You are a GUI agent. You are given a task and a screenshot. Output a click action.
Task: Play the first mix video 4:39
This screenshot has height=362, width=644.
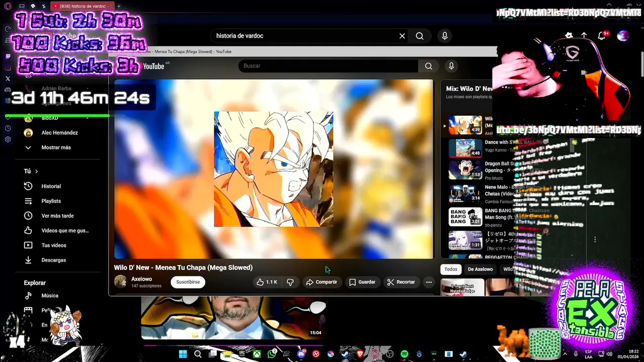(465, 125)
